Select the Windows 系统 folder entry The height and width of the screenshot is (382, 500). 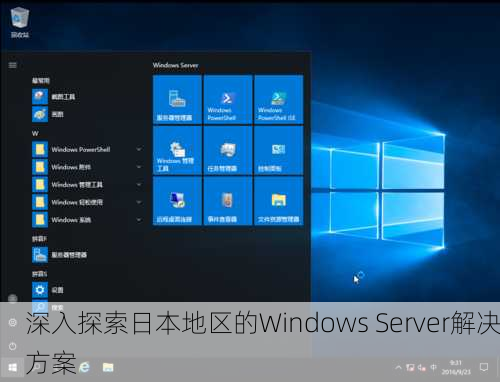[88, 220]
